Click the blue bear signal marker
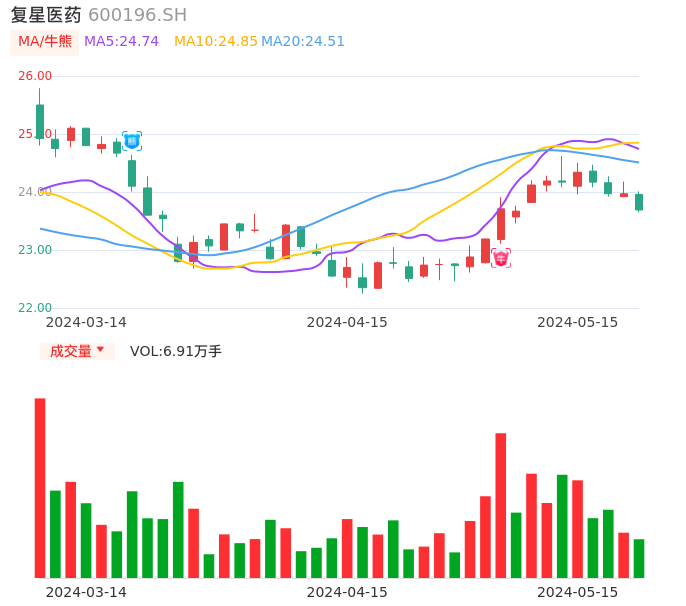This screenshot has height=606, width=686. click(132, 141)
